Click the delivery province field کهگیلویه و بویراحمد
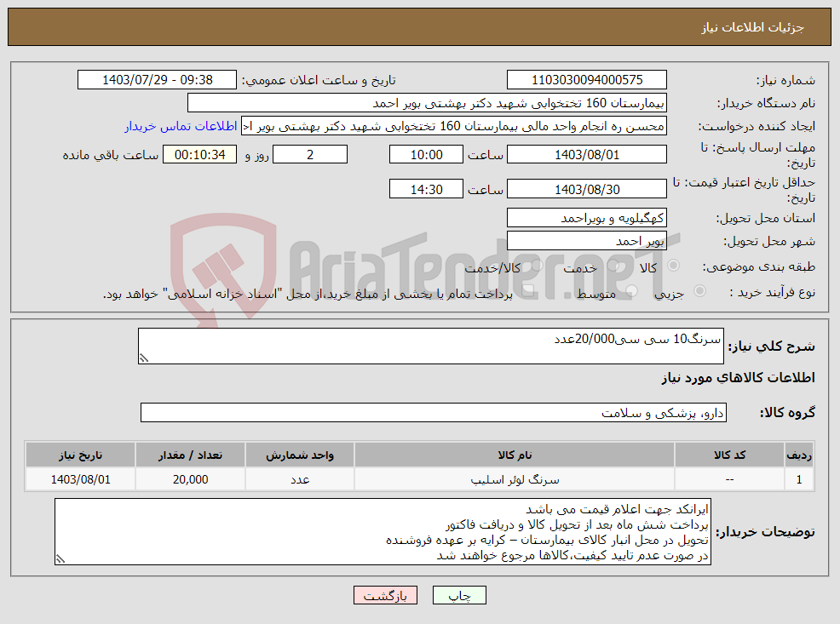Viewport: 840px width, 624px height. (587, 218)
